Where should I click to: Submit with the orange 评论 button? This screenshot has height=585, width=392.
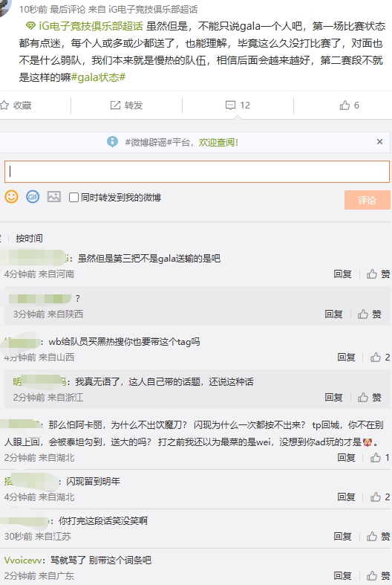click(367, 201)
